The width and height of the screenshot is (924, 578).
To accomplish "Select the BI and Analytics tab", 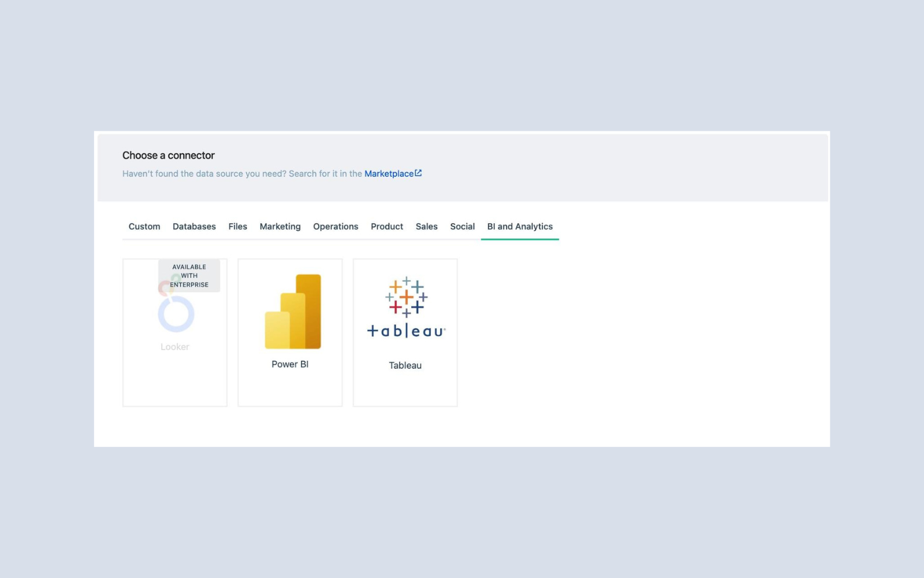I will pos(520,227).
